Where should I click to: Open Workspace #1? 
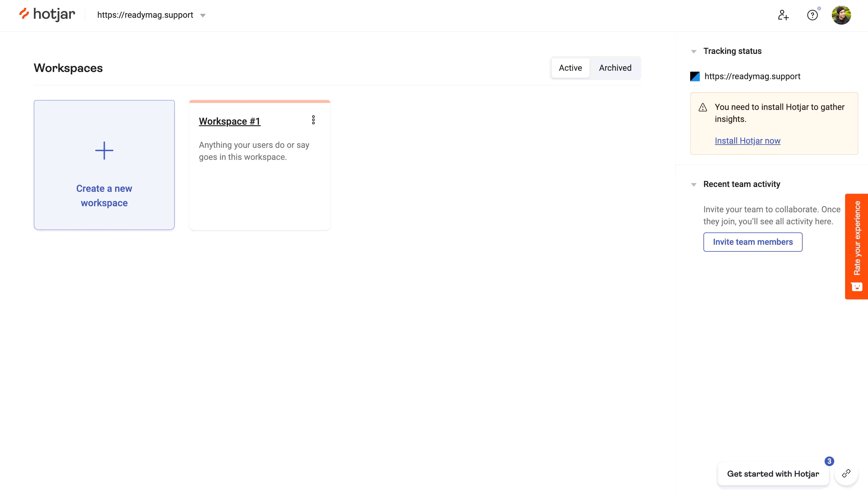coord(230,121)
